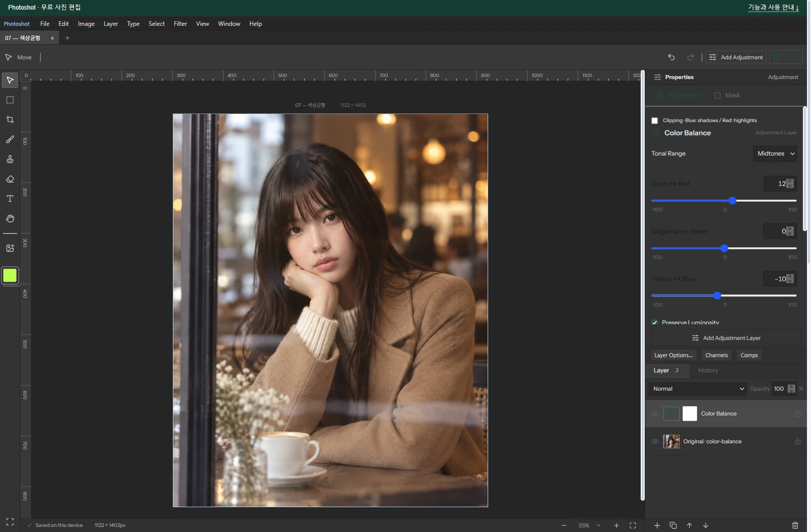Switch to the Mask tab in Properties
This screenshot has width=811, height=532.
[x=727, y=95]
